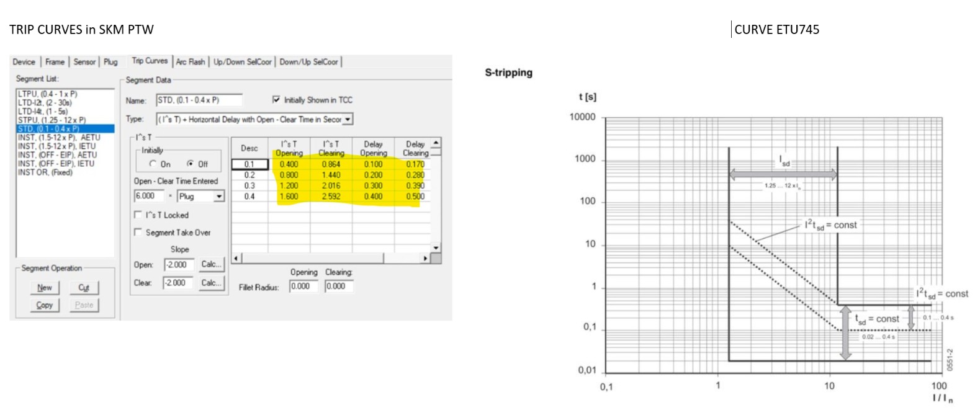This screenshot has width=980, height=418.
Task: Click the Copy segment button
Action: [45, 305]
